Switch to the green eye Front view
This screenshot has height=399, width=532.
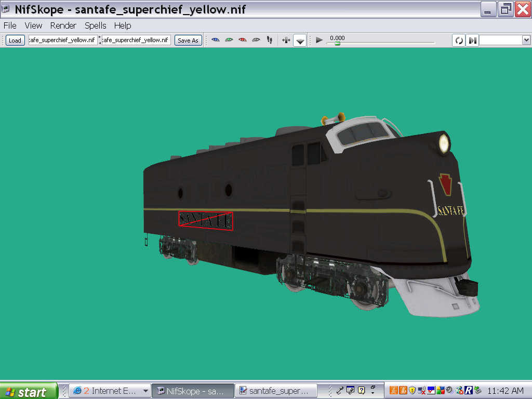click(229, 40)
